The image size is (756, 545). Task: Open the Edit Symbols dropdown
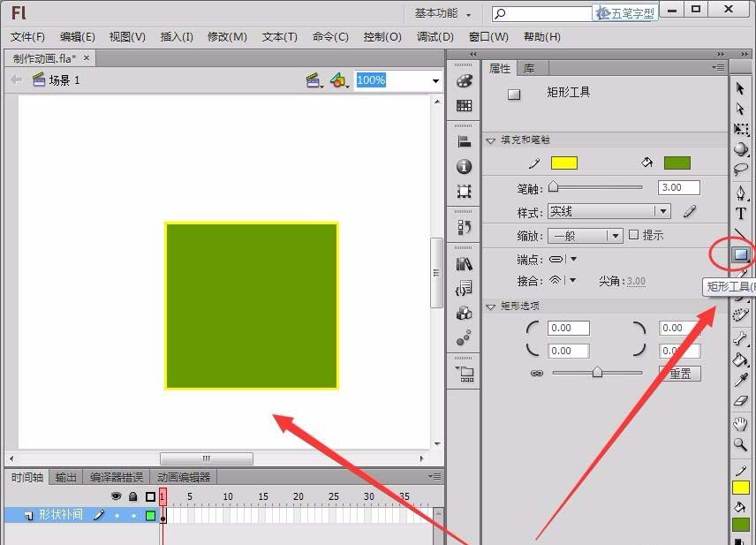[x=339, y=80]
